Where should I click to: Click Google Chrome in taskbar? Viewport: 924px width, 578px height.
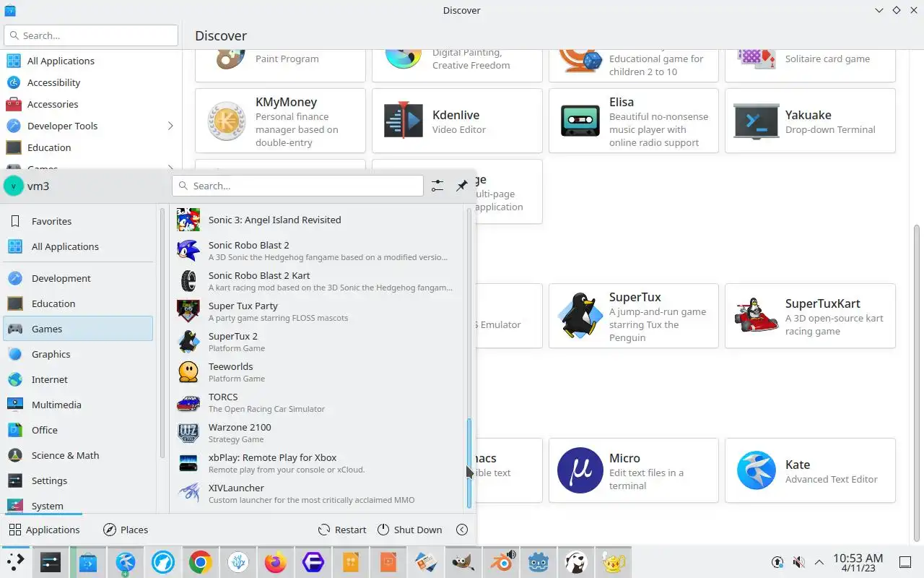(201, 562)
